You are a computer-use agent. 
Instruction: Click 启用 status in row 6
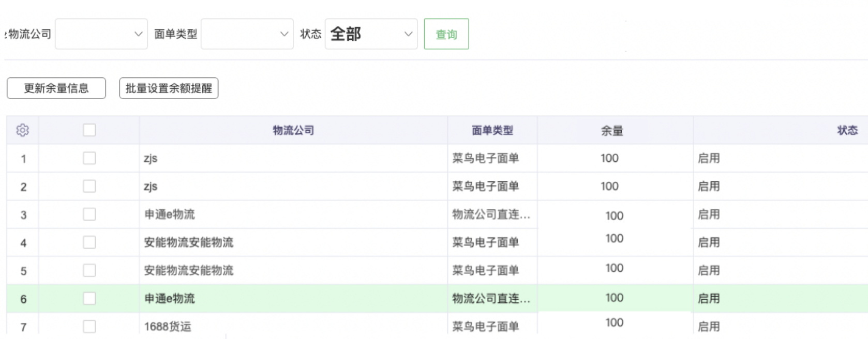(709, 298)
